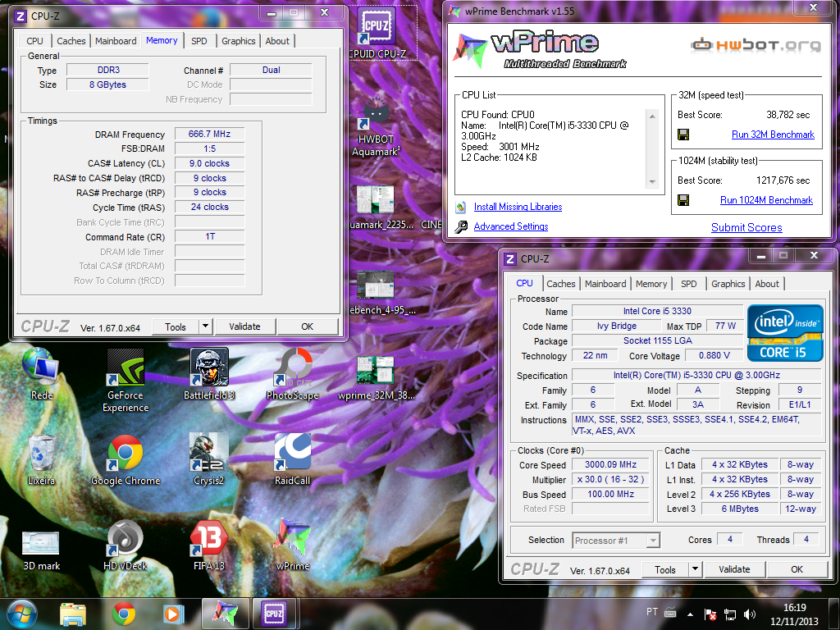Viewport: 840px width, 630px height.
Task: Click the Install Missing Libraries icon
Action: click(461, 207)
